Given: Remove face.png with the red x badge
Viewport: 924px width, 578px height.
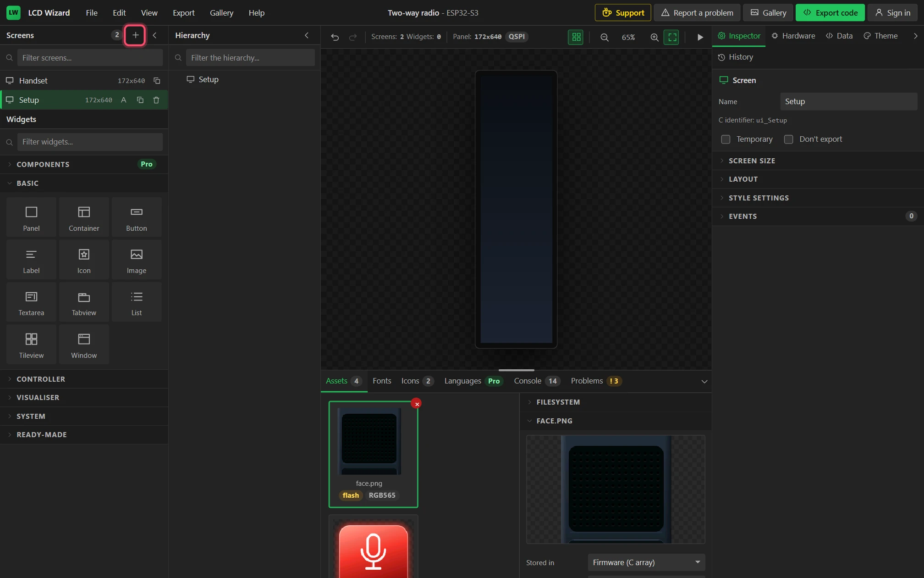Looking at the screenshot, I should pyautogui.click(x=417, y=404).
